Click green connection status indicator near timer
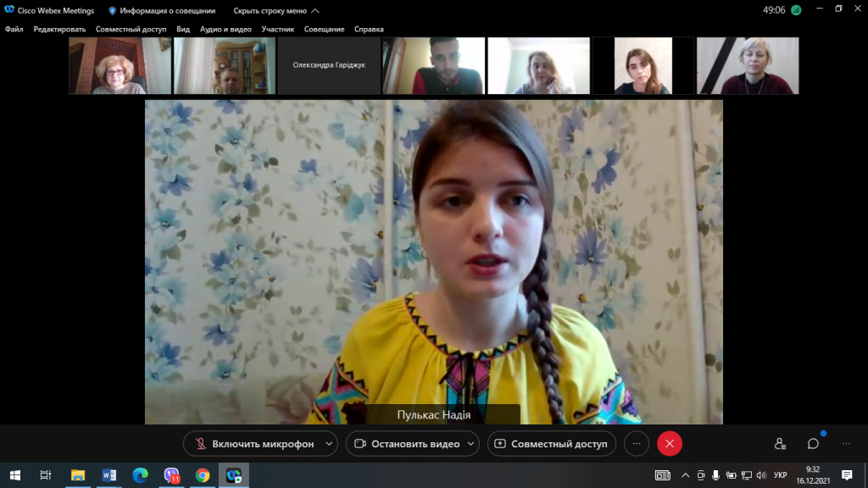Viewport: 868px width, 488px height. [796, 10]
